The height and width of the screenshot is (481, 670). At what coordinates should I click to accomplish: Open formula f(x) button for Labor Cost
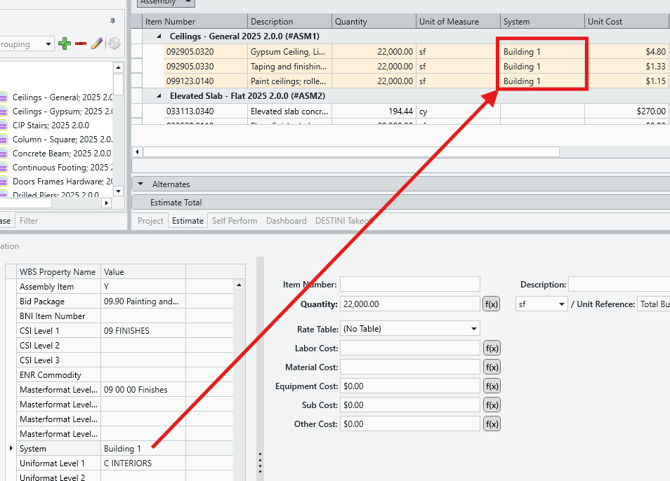point(491,348)
